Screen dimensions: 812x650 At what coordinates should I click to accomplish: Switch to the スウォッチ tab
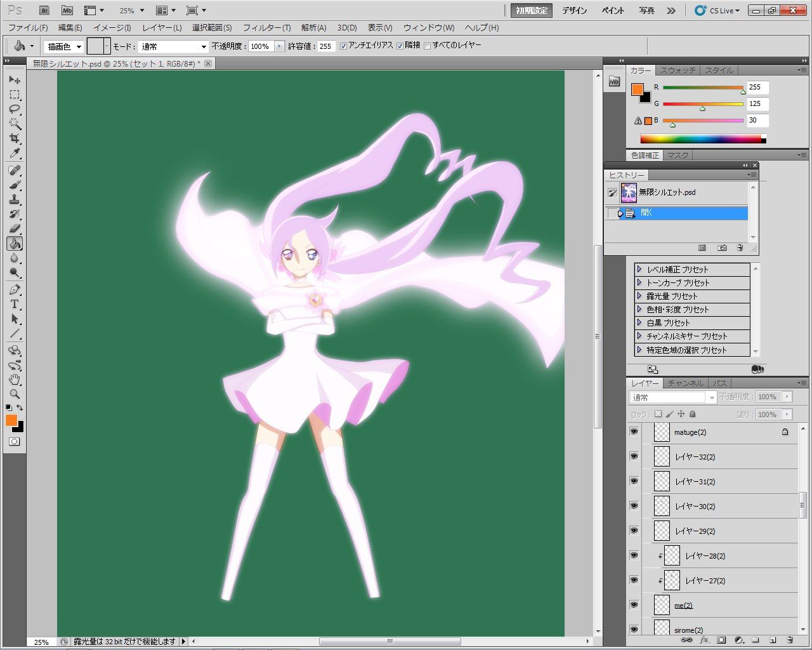pos(678,70)
